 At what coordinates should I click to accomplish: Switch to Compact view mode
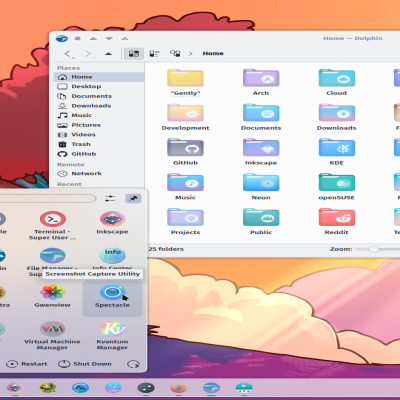pyautogui.click(x=154, y=54)
